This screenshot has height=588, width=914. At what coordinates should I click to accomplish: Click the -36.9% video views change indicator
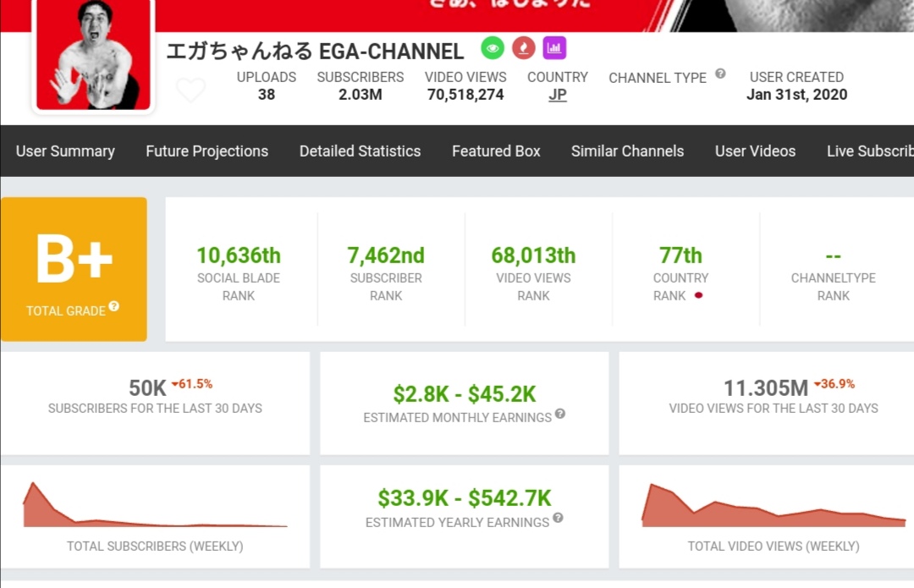tap(834, 384)
